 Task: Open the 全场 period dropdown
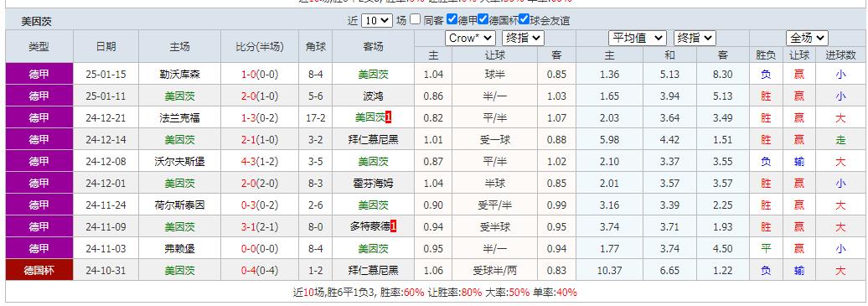pos(807,39)
